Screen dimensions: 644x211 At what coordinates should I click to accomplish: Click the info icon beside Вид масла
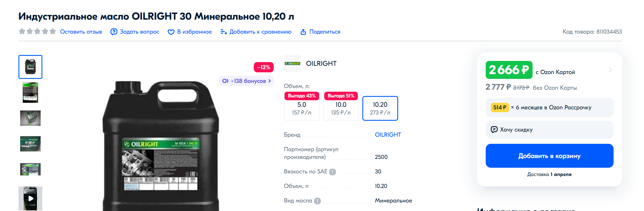pos(317,201)
